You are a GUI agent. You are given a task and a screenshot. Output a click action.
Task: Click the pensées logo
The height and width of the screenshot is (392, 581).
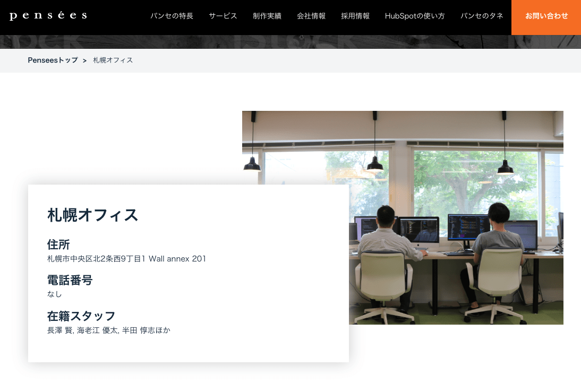pos(48,16)
